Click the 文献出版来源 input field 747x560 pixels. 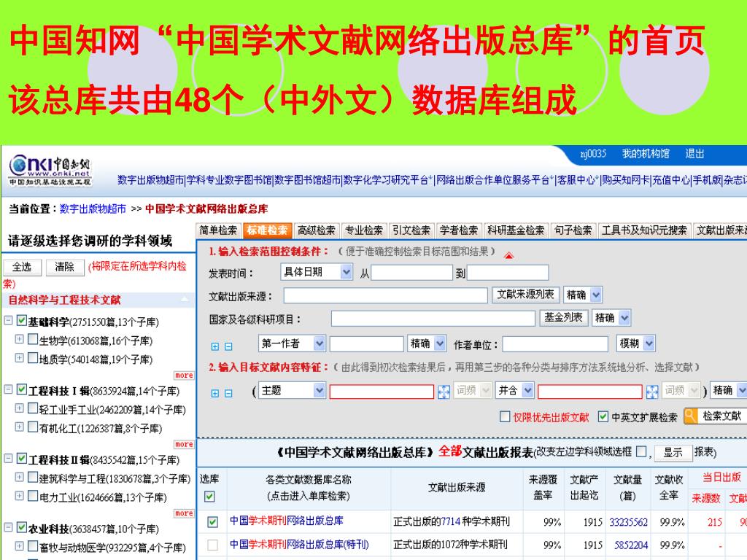click(x=385, y=296)
